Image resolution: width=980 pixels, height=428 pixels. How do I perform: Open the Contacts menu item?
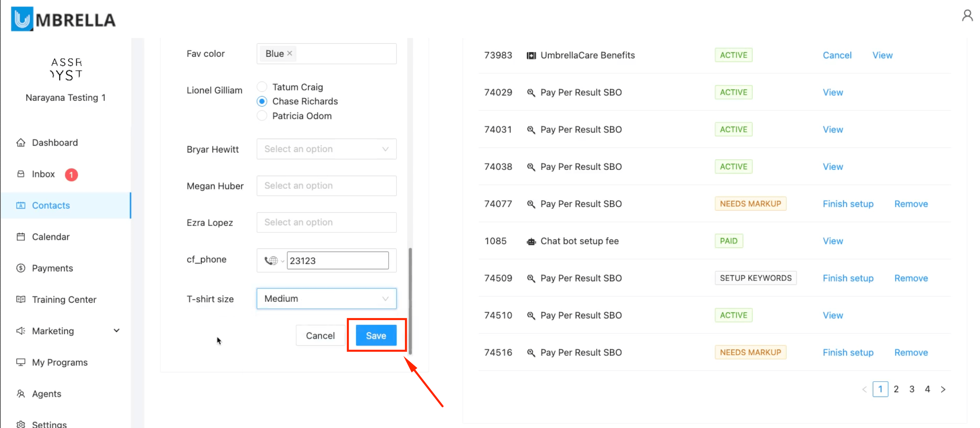pos(51,205)
